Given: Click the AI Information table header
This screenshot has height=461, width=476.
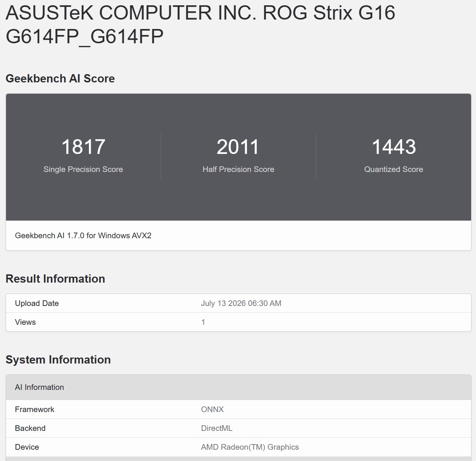Looking at the screenshot, I should [238, 387].
